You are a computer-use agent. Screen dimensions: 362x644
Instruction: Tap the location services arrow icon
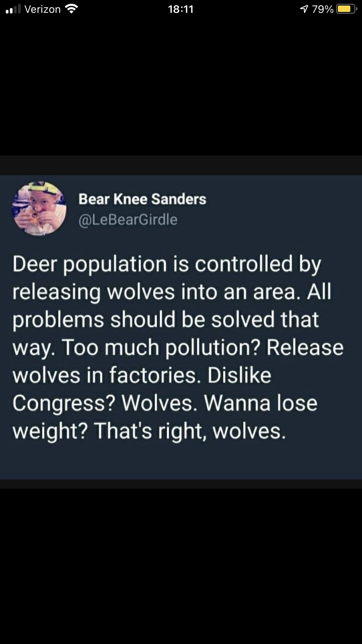304,9
